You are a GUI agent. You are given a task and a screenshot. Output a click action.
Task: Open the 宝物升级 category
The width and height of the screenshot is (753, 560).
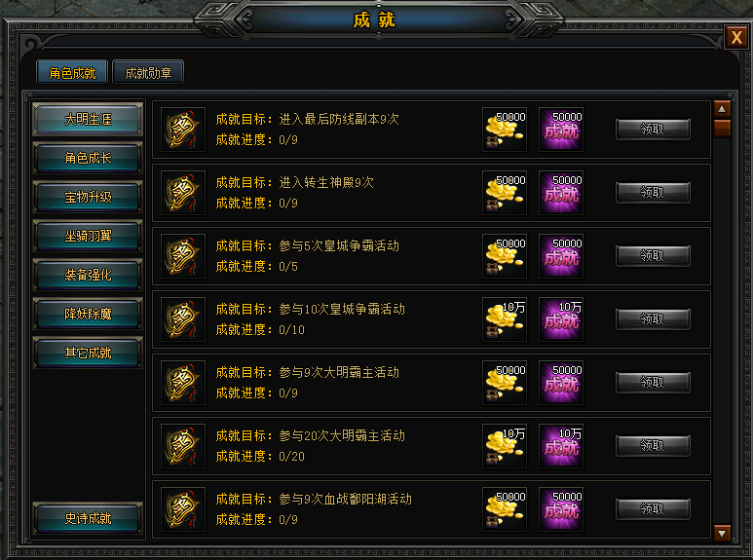click(88, 197)
